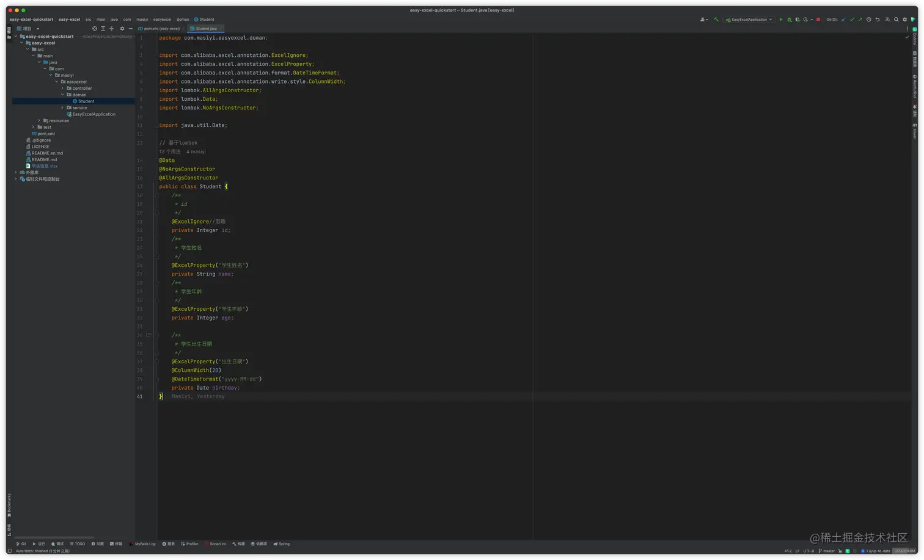924x560 pixels.
Task: Open SonarLint tool window tab
Action: tap(216, 544)
